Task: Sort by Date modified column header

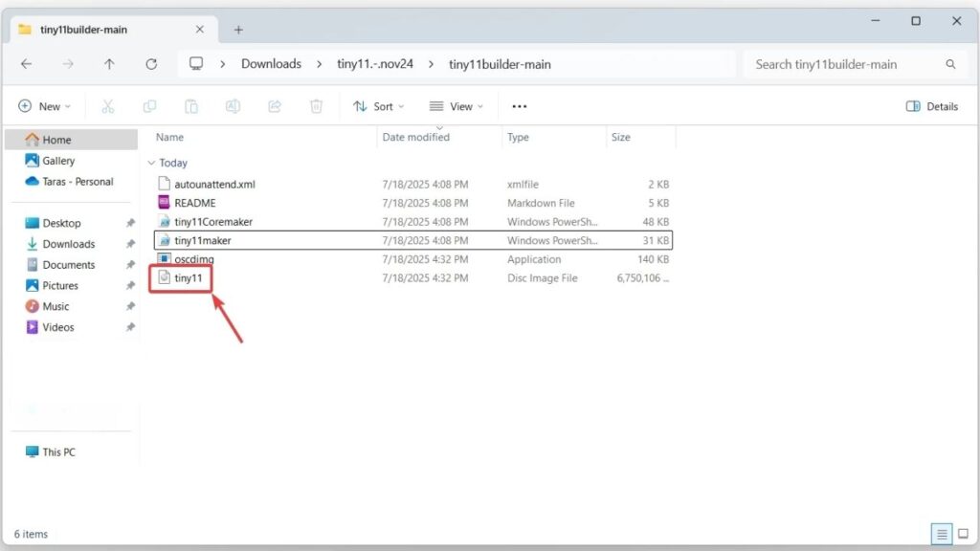Action: click(x=415, y=138)
